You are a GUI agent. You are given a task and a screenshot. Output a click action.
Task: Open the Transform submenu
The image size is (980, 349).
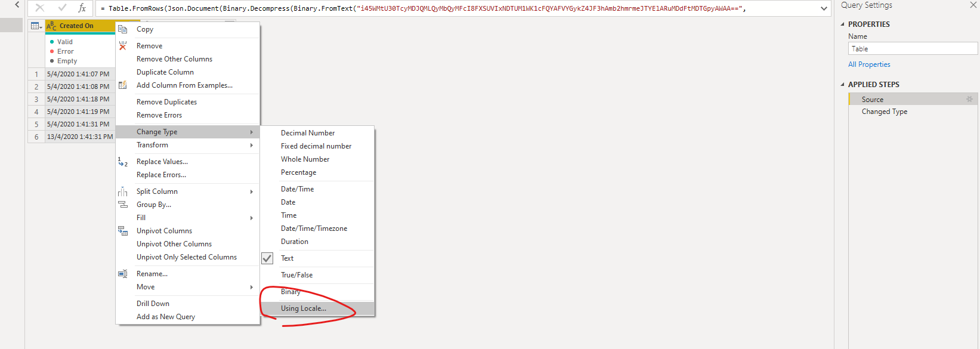coord(188,145)
